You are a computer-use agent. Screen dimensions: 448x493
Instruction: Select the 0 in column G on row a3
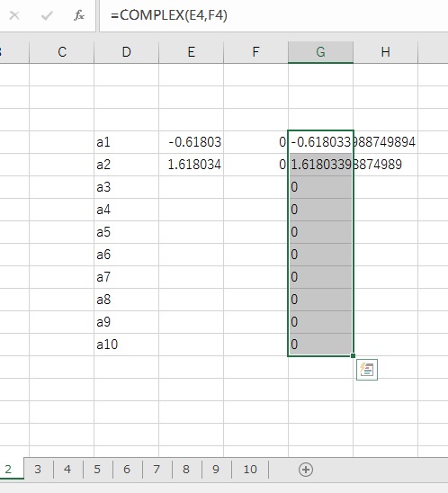point(320,187)
